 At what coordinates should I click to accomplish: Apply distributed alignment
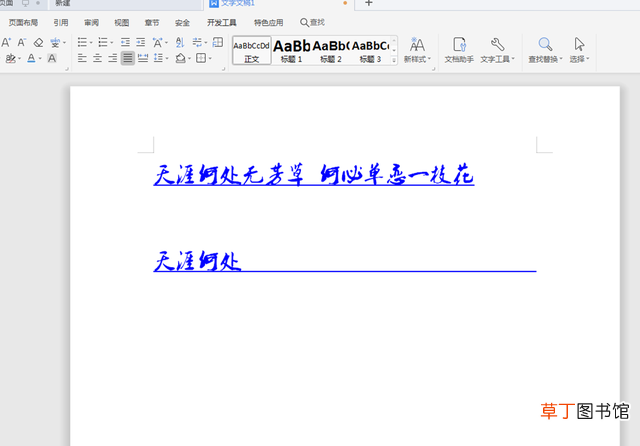tap(143, 58)
